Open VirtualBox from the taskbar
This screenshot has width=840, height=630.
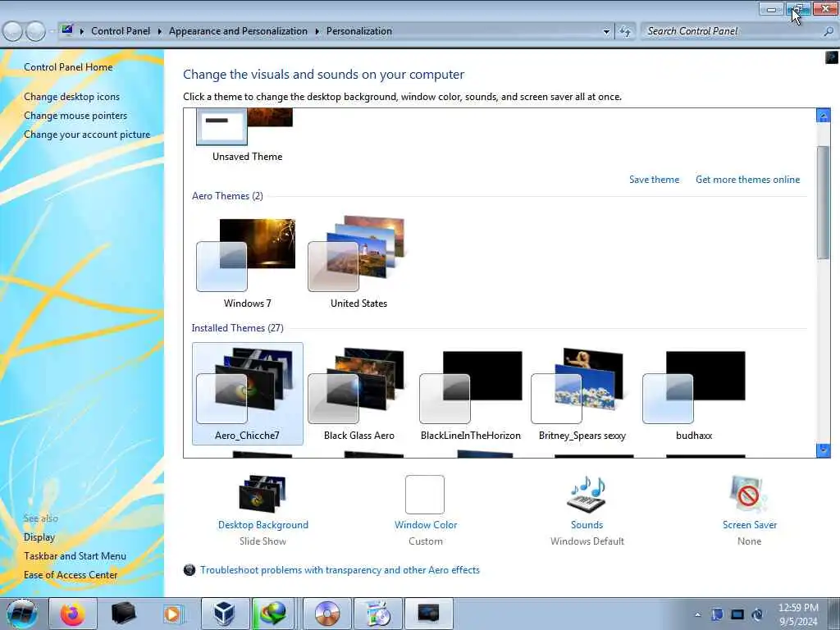(225, 614)
